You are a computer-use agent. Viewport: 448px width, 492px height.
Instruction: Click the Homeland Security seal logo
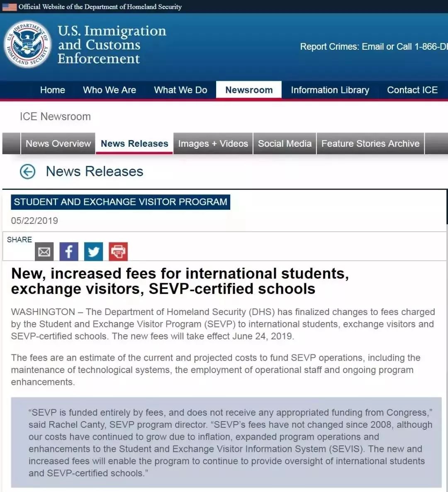tap(28, 44)
